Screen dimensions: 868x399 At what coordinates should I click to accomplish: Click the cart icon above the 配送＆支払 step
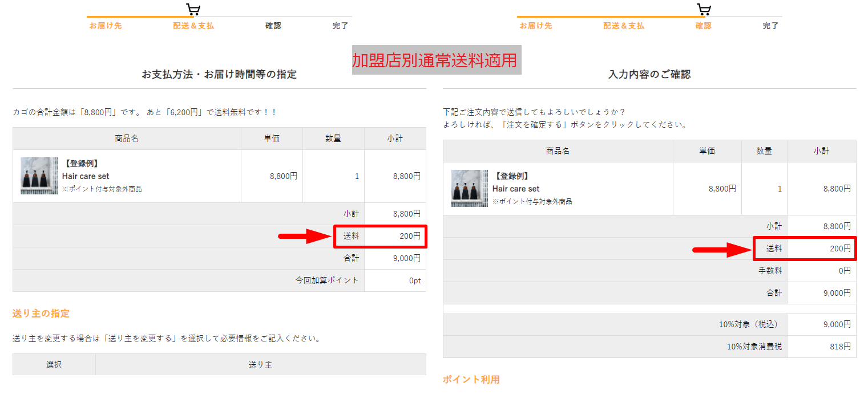[193, 9]
